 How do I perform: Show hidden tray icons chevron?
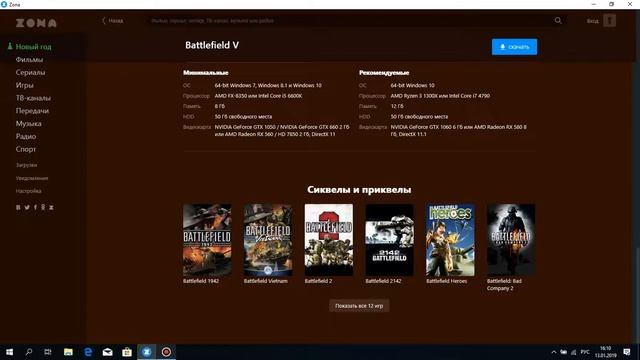(553, 352)
